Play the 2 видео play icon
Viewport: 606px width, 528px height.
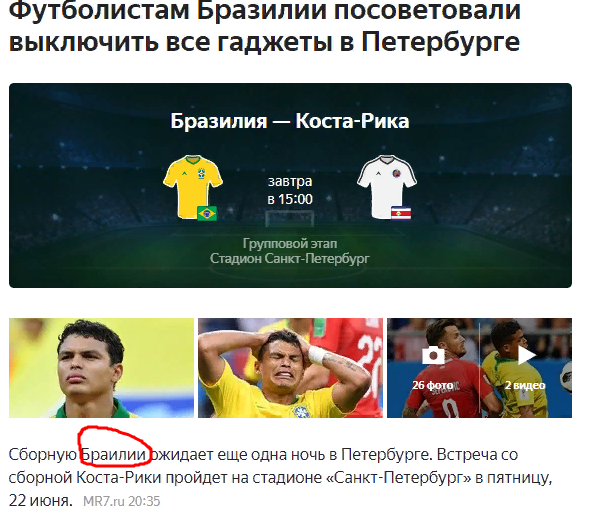pos(526,355)
